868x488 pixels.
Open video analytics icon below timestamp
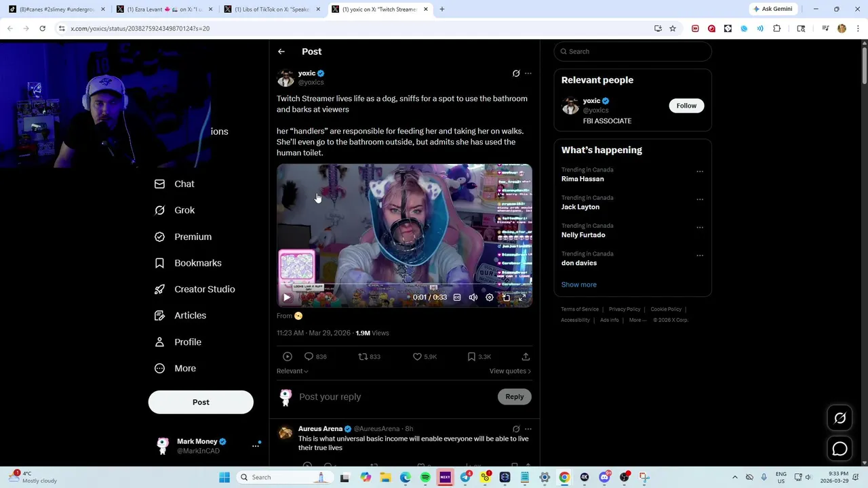(288, 357)
